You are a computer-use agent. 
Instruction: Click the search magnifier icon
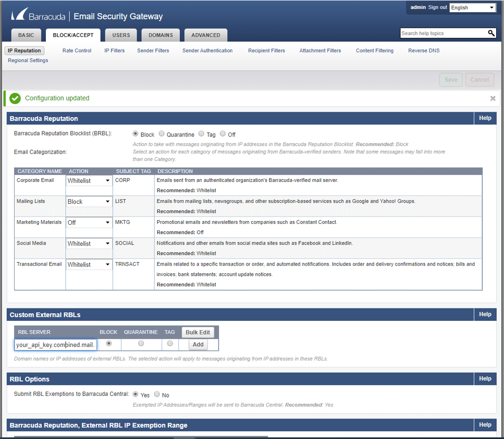pos(491,33)
